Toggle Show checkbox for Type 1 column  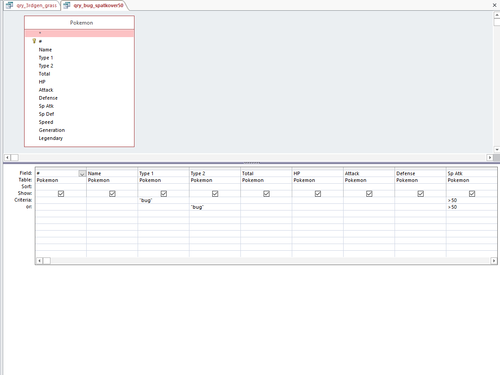pyautogui.click(x=164, y=194)
